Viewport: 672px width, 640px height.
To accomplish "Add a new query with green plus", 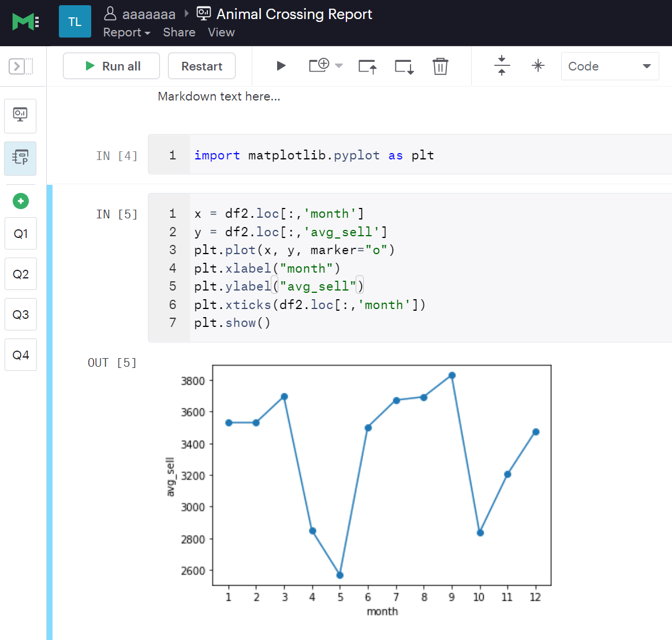I will tap(21, 200).
